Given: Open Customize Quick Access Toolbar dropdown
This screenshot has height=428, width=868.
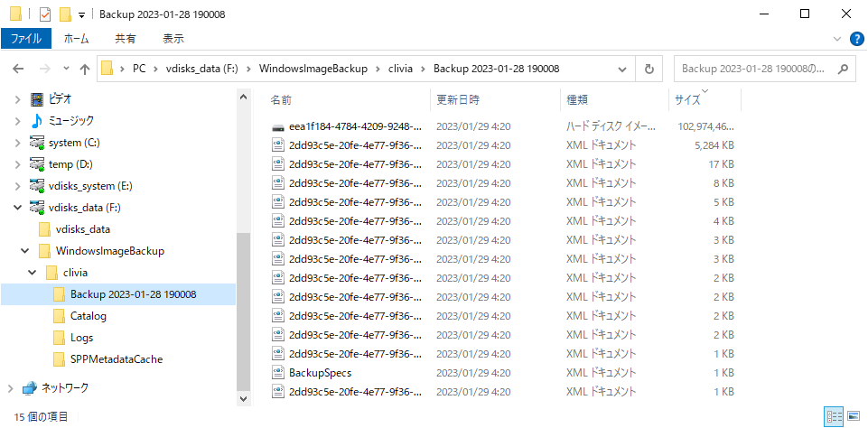Looking at the screenshot, I should [81, 14].
